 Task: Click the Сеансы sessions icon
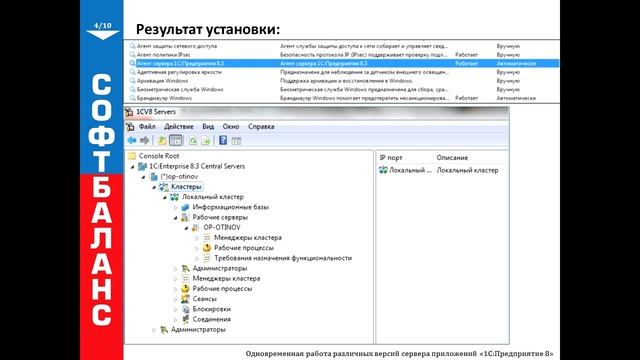tap(185, 299)
